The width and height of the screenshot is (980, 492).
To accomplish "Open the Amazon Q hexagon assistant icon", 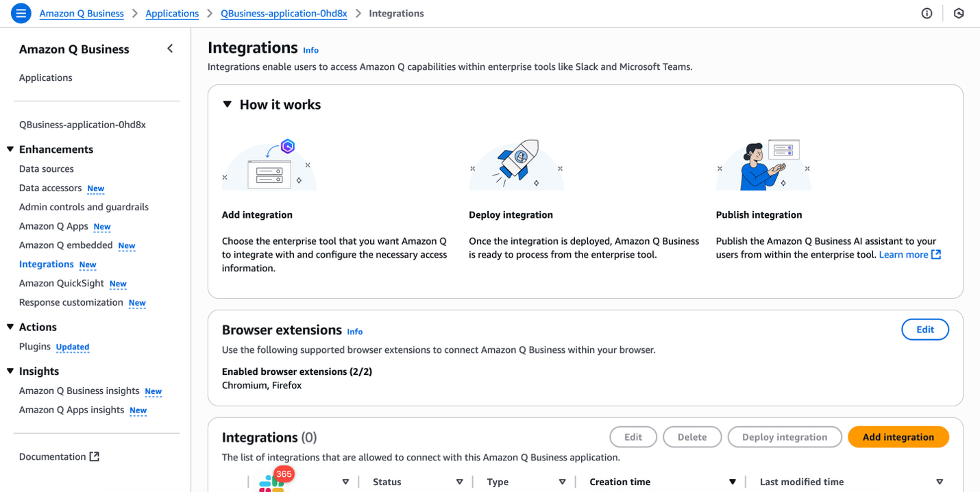I will [x=959, y=14].
